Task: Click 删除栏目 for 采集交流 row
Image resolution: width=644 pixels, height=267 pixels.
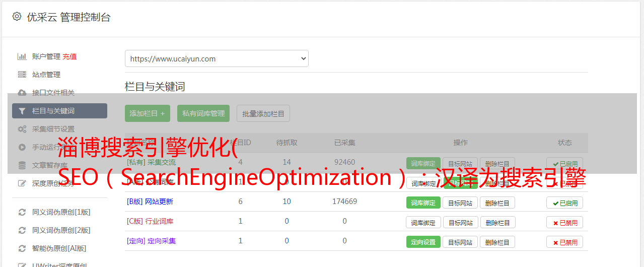Action: 497,163
